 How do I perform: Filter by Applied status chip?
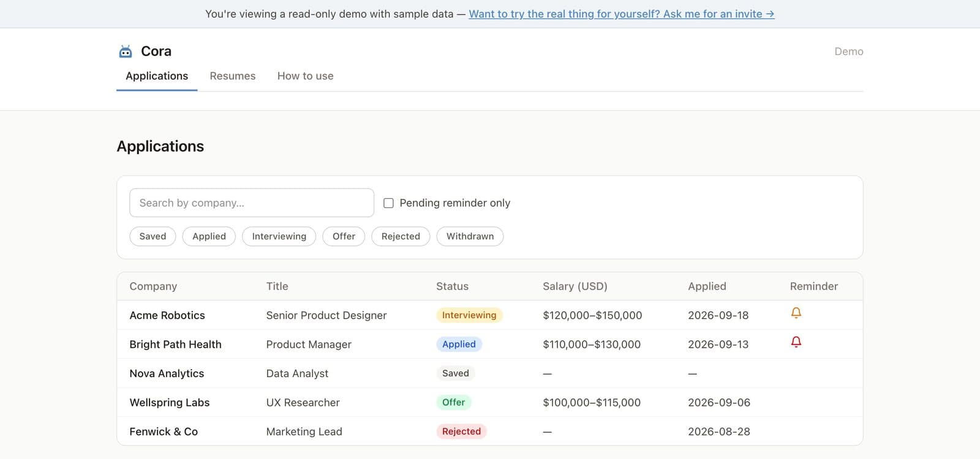coord(209,236)
